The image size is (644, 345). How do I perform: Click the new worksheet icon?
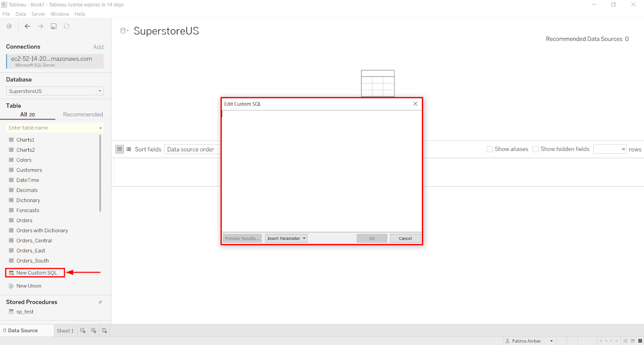(x=83, y=331)
